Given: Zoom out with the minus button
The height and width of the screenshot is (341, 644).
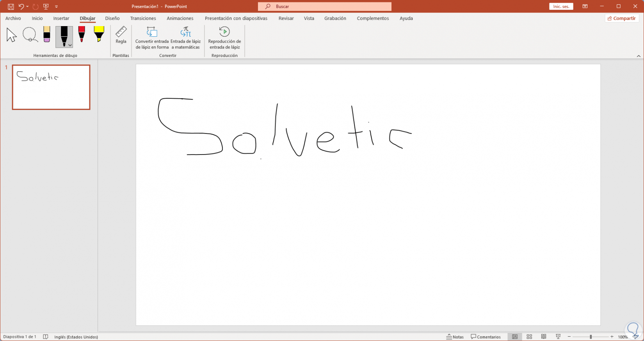Looking at the screenshot, I should point(569,337).
